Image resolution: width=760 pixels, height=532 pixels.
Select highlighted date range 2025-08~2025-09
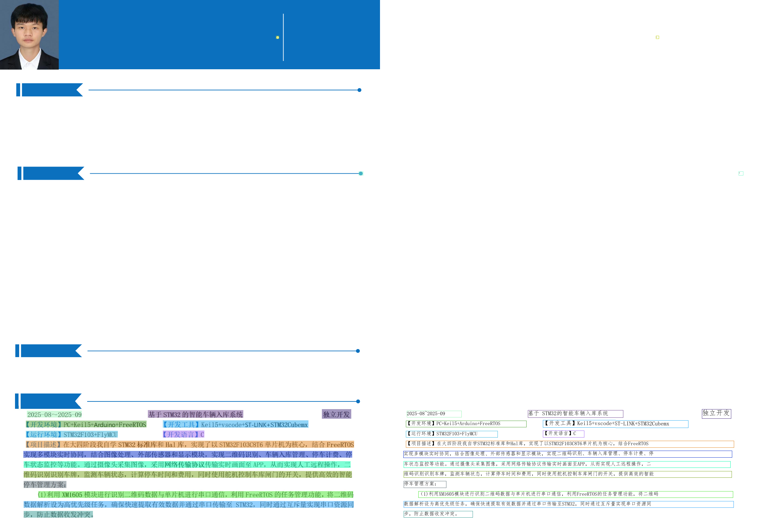pos(54,415)
